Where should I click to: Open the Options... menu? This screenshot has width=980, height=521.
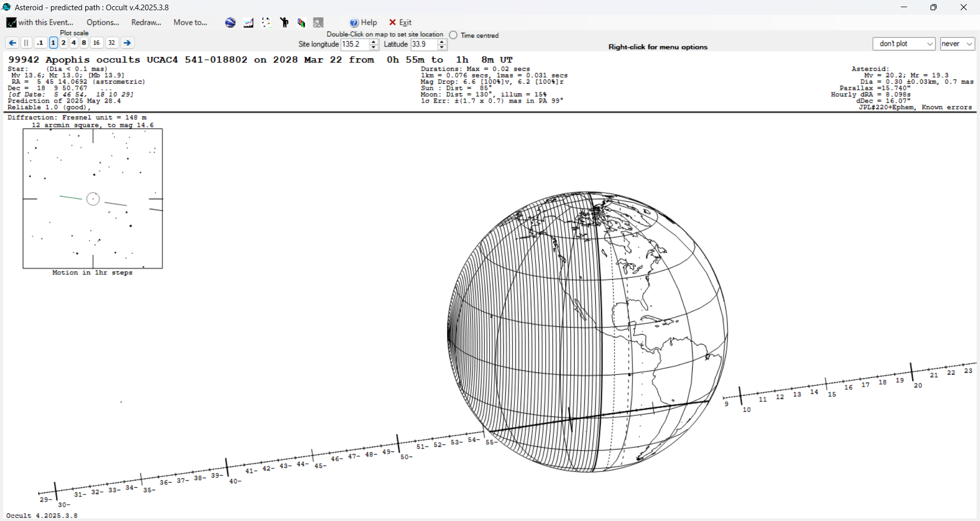103,22
